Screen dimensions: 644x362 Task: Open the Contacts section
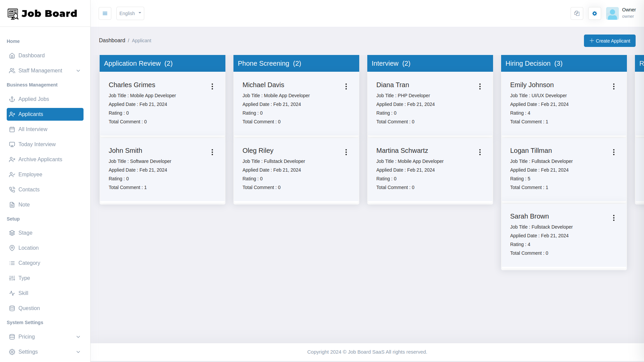click(29, 189)
